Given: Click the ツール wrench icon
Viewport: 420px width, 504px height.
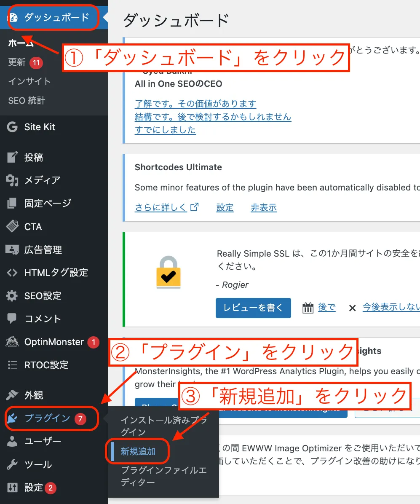Looking at the screenshot, I should (x=12, y=464).
